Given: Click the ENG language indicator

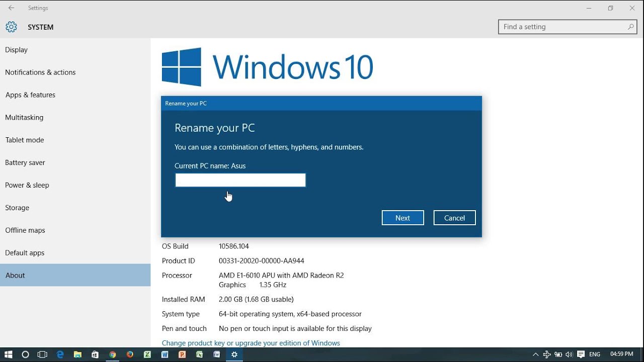Looking at the screenshot, I should point(595,354).
